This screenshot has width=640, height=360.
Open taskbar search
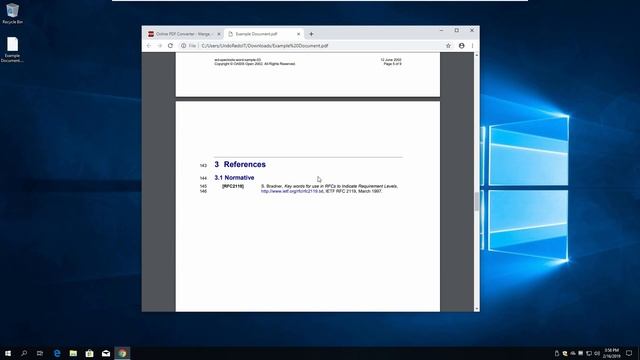point(24,353)
